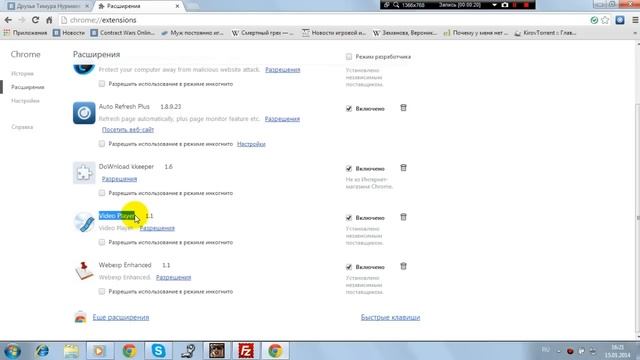This screenshot has height=360, width=640.
Task: Open the Новости bookmark
Action: pos(69,33)
